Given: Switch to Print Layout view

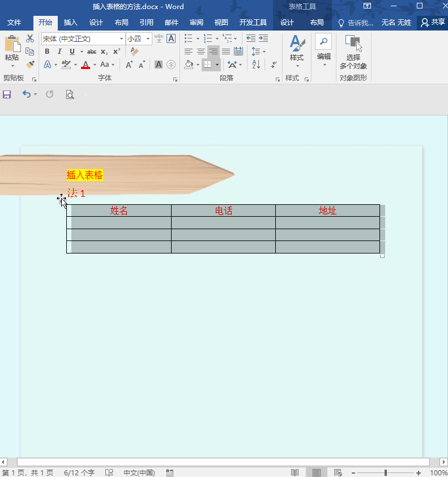Looking at the screenshot, I should point(317,472).
